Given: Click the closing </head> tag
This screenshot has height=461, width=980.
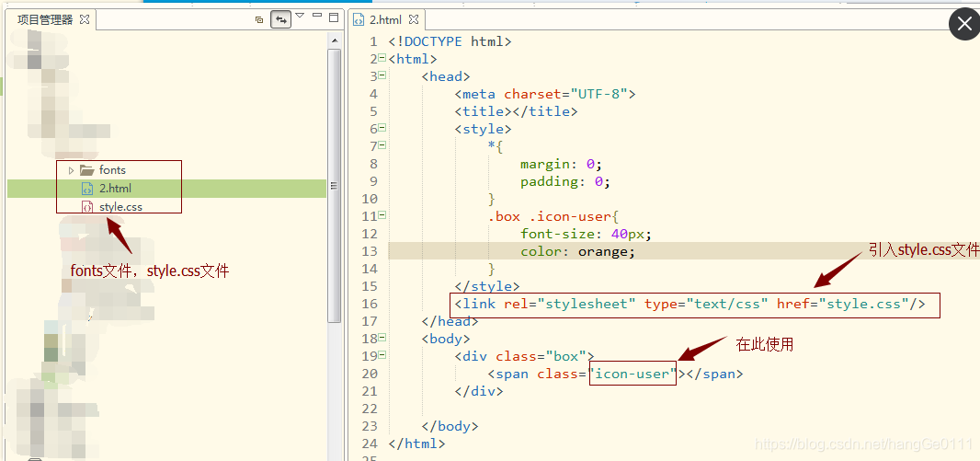Looking at the screenshot, I should coord(450,321).
